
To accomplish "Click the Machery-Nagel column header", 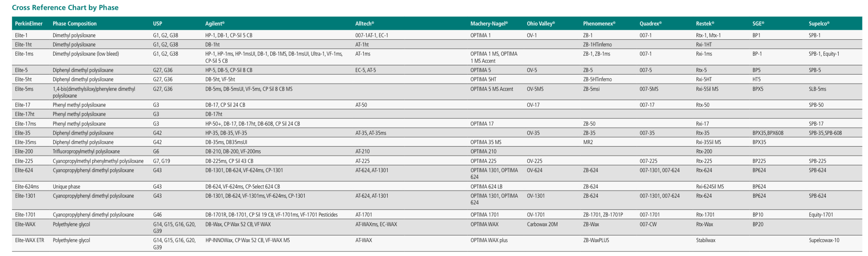I will [489, 24].
